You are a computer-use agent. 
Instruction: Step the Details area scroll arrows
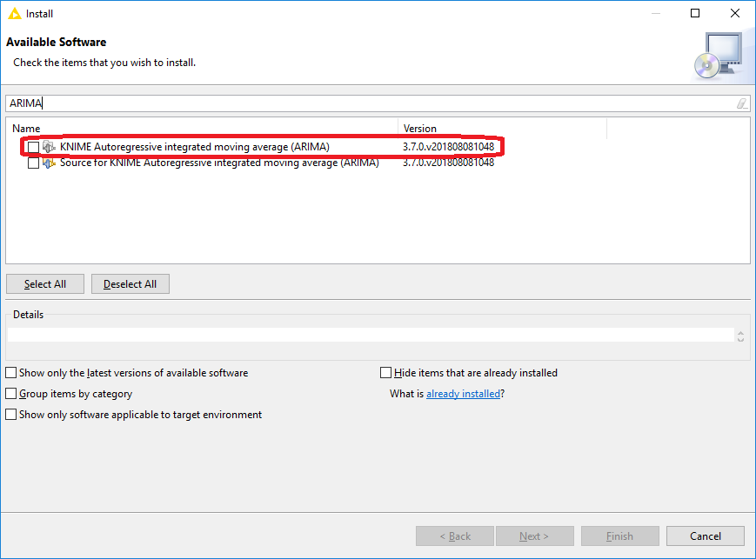coord(740,336)
